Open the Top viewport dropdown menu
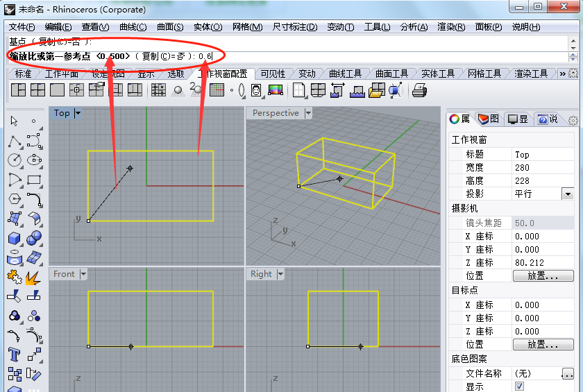This screenshot has height=392, width=583. coord(78,113)
